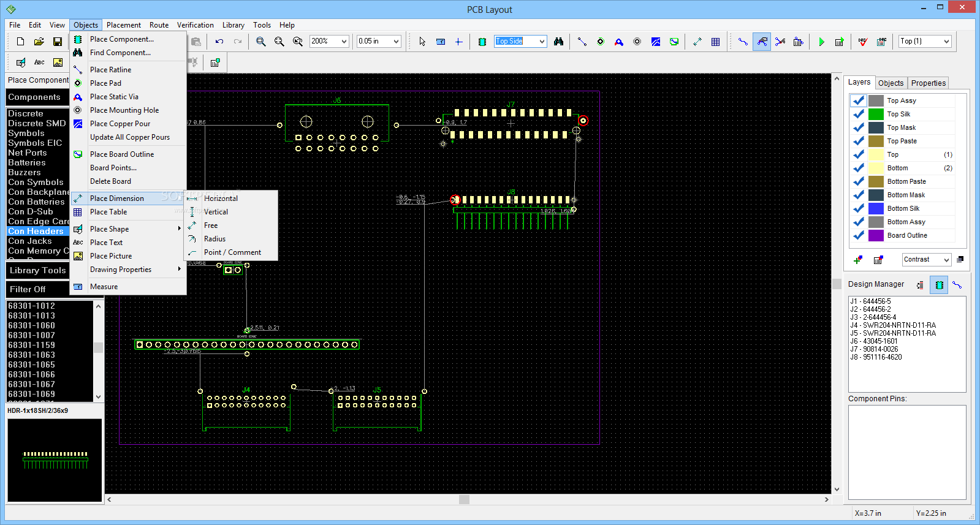Toggle the Top Silk layer checkbox

click(858, 114)
